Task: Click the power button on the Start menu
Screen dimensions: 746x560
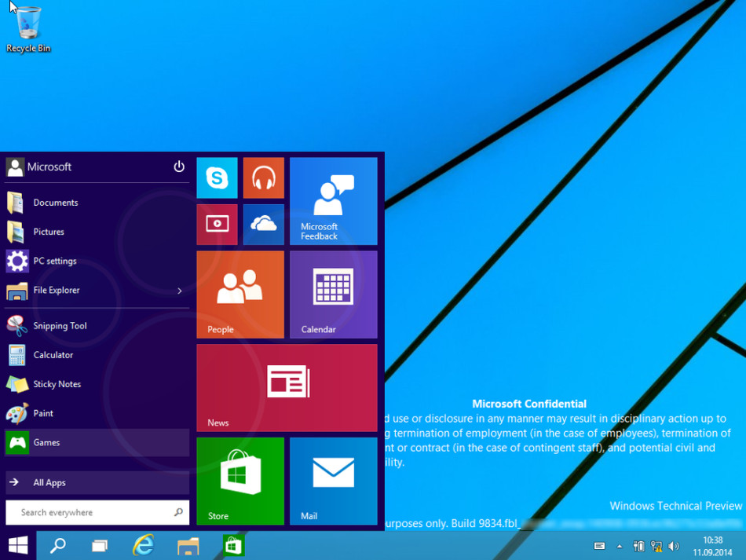Action: 179,167
